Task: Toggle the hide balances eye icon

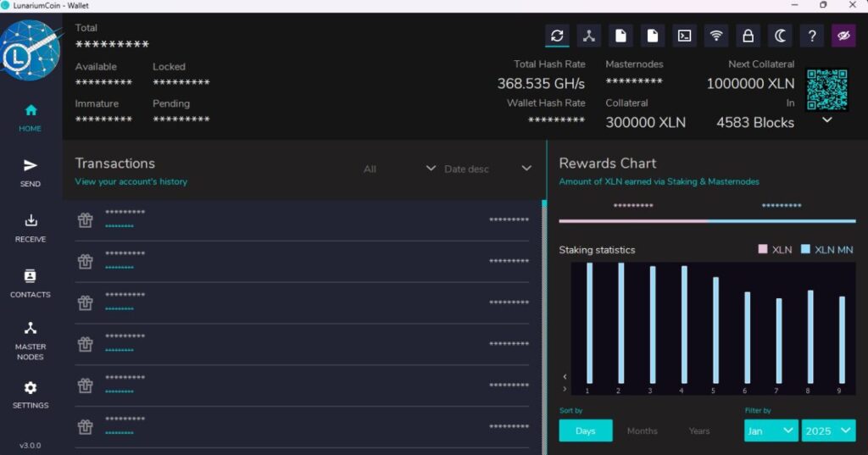Action: coord(843,36)
